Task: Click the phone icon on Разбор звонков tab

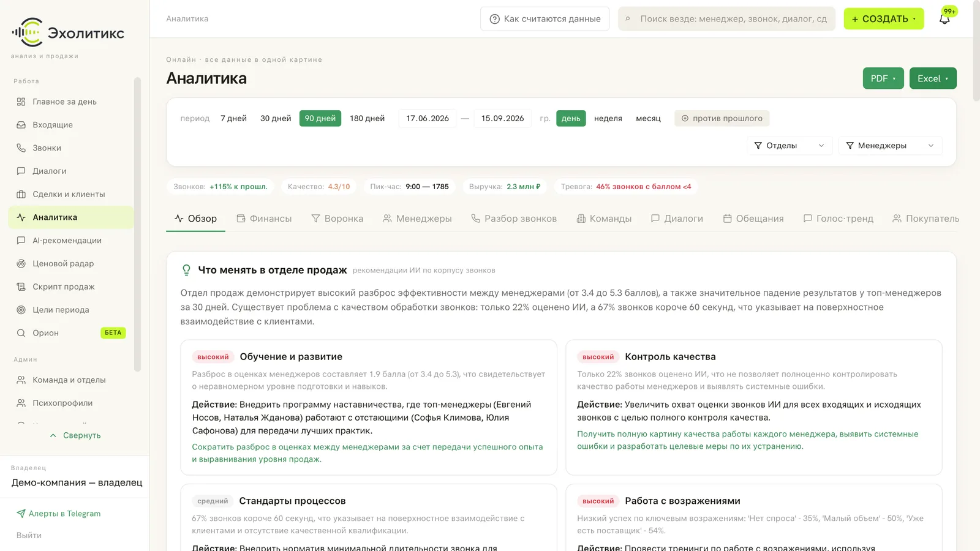Action: tap(476, 219)
